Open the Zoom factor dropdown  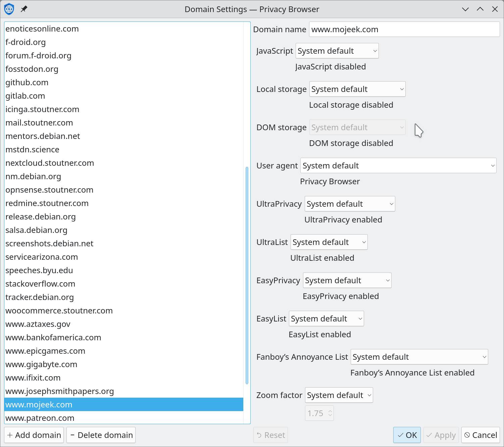pos(339,395)
